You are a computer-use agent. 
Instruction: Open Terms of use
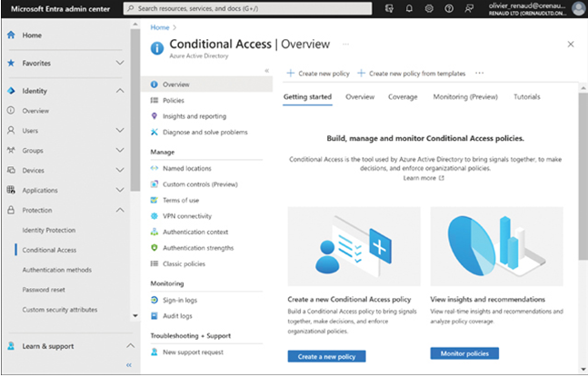click(181, 201)
